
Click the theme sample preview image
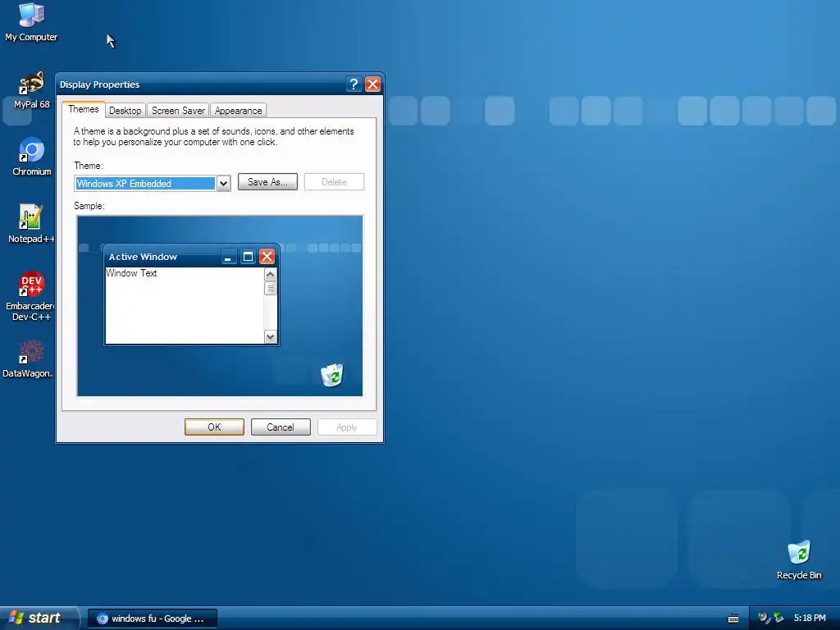(220, 306)
